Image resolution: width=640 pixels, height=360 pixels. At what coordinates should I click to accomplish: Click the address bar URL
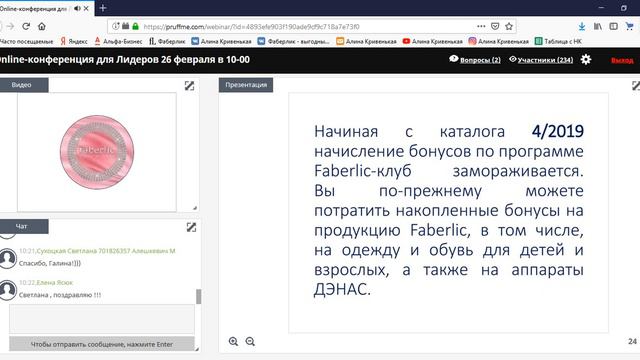251,27
